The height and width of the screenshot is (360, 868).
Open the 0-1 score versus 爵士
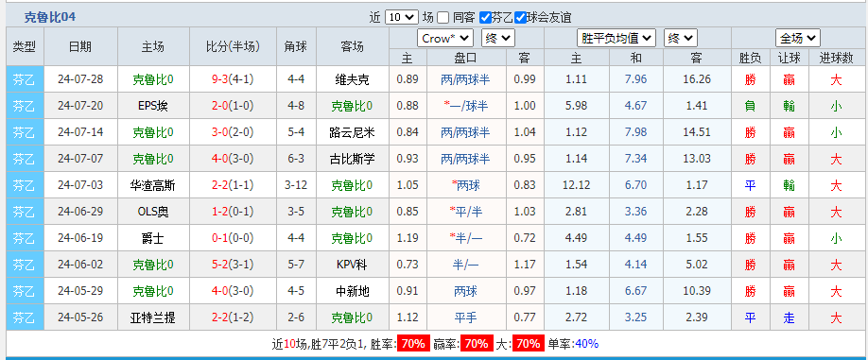coord(220,238)
